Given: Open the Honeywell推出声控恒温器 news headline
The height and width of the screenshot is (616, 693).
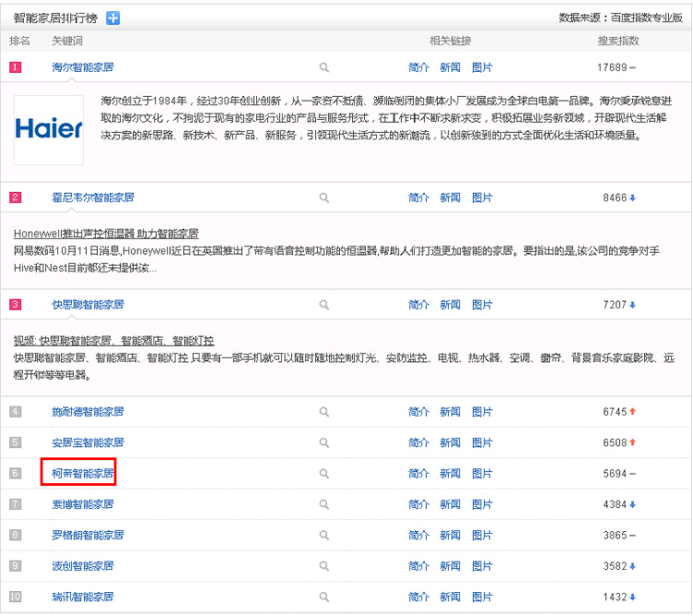Looking at the screenshot, I should 106,234.
